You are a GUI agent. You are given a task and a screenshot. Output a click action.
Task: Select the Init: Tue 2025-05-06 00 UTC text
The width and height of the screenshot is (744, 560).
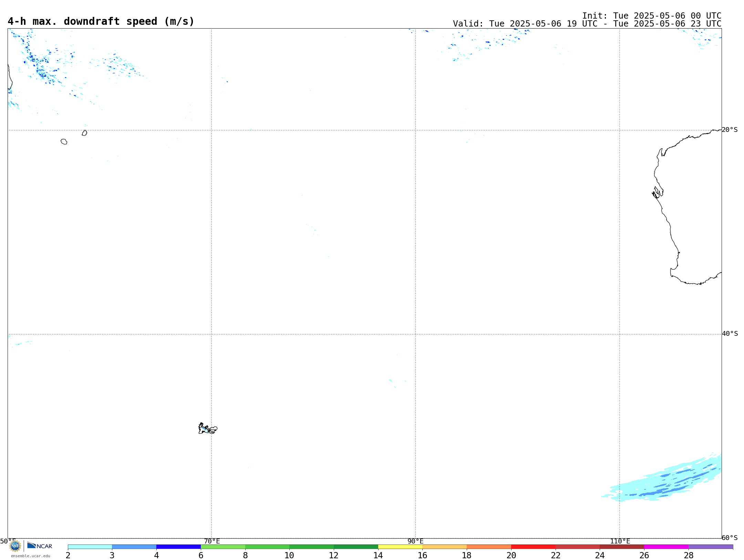652,16
